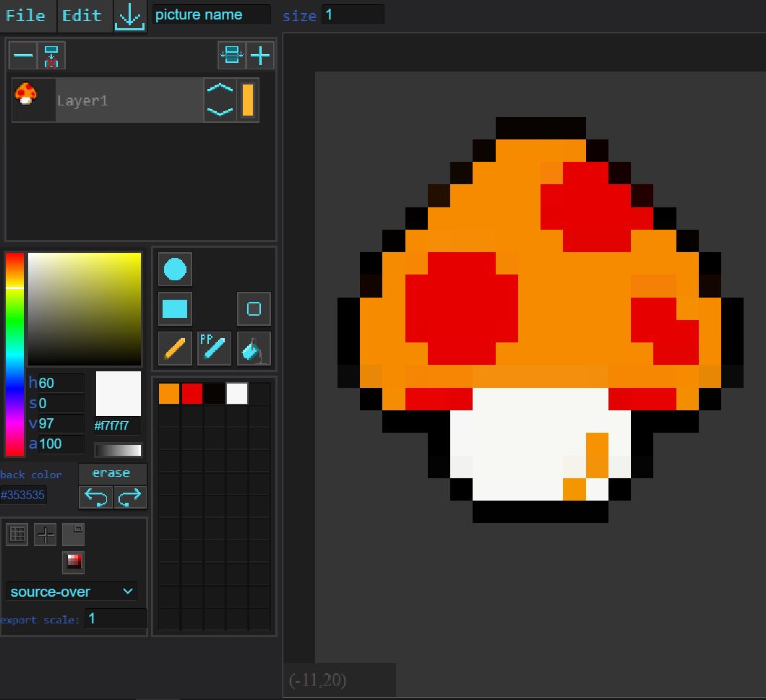Click the undo arrow button
The height and width of the screenshot is (700, 766).
point(95,497)
